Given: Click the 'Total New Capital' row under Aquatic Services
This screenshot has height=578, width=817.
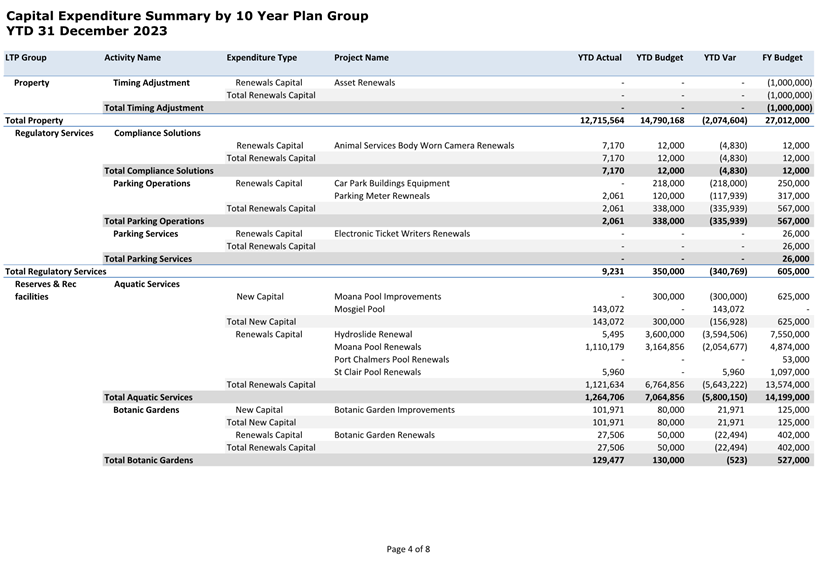Looking at the screenshot, I should pyautogui.click(x=261, y=322).
